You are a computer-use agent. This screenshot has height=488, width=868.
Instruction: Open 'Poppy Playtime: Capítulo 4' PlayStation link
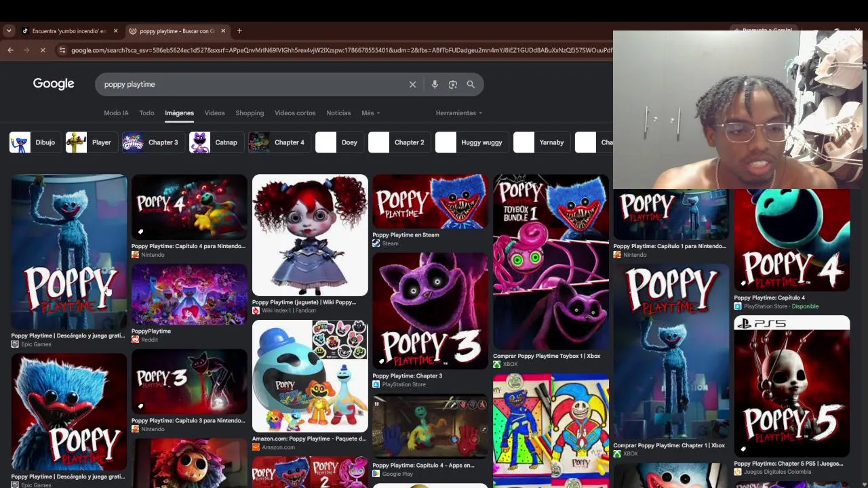[769, 298]
